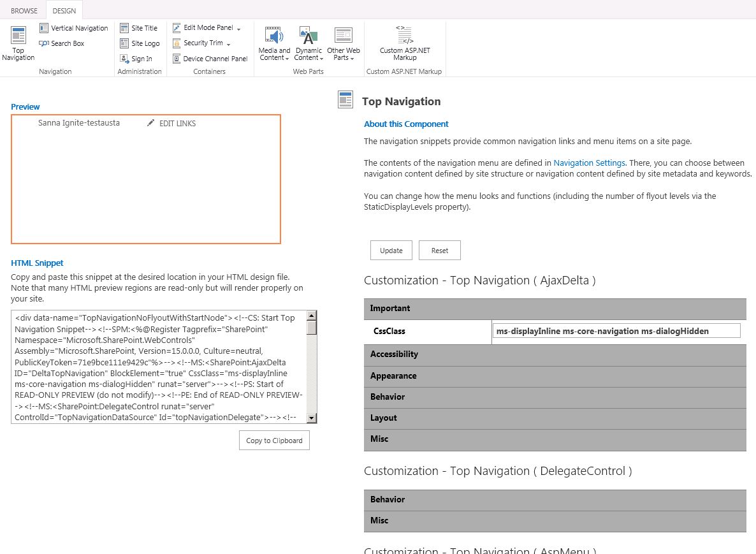Image resolution: width=756 pixels, height=554 pixels.
Task: Click the Update button
Action: click(391, 250)
